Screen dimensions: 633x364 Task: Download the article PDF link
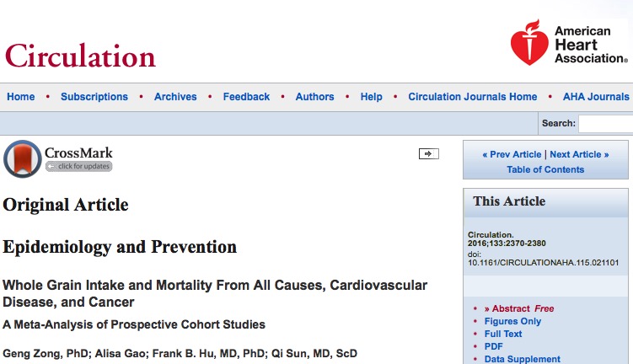(x=494, y=346)
